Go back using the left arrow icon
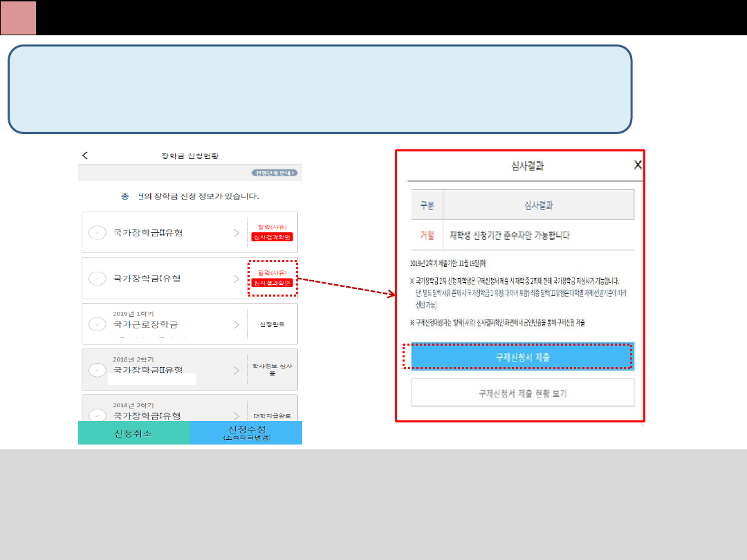Screen dimensions: 747x560 click(x=85, y=156)
